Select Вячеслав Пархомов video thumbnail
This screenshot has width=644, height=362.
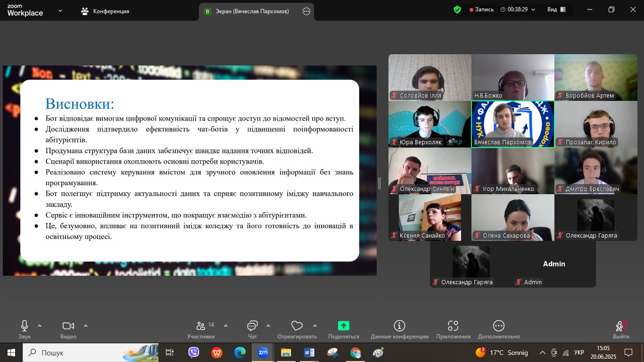tap(512, 124)
